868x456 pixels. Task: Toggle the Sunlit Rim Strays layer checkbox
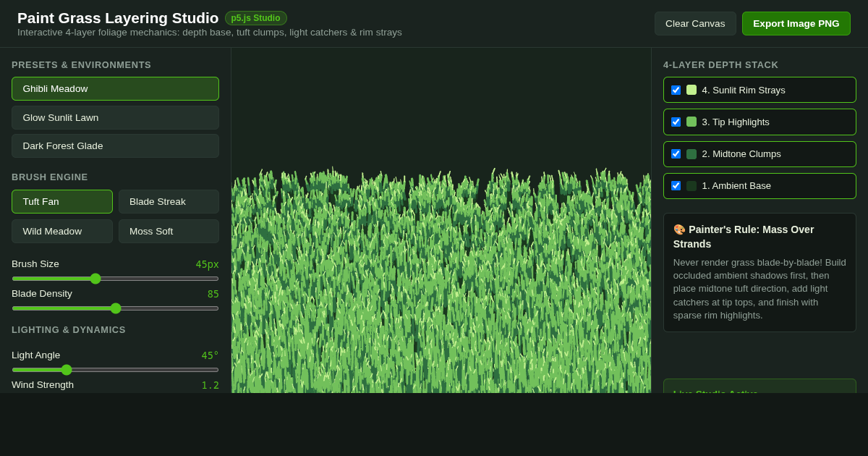coord(676,90)
